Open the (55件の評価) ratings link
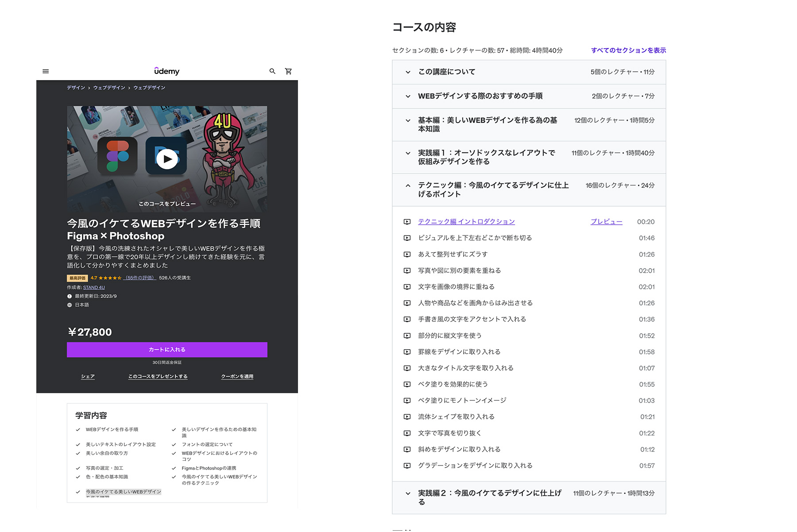This screenshot has height=532, width=797. point(139,278)
